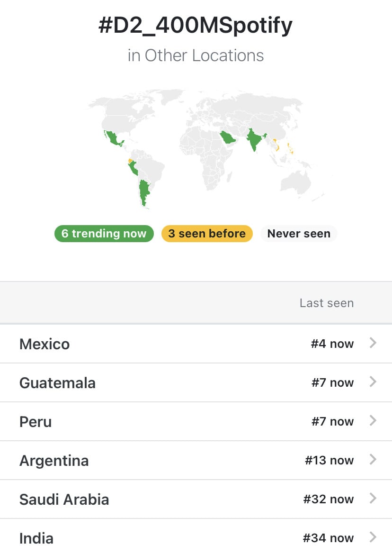Screen dimensions: 392x554
Task: Toggle the 'Never seen' filter pill
Action: (x=299, y=234)
